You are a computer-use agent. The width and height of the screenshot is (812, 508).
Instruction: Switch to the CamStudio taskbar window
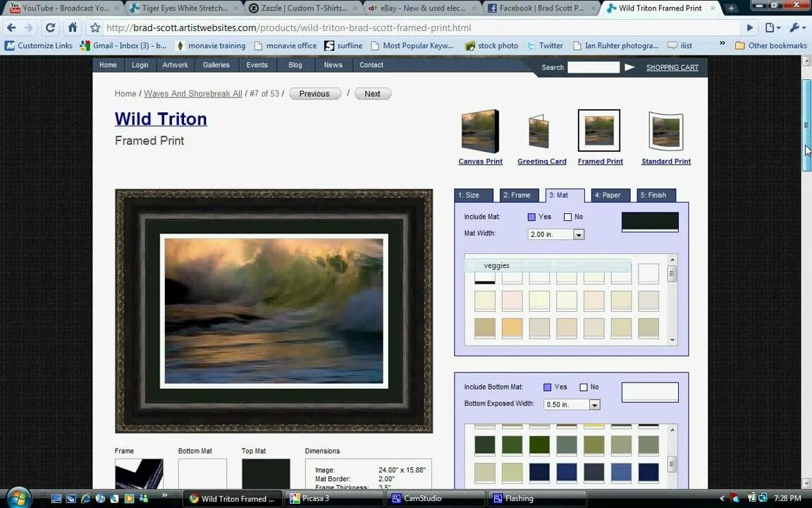coord(436,498)
